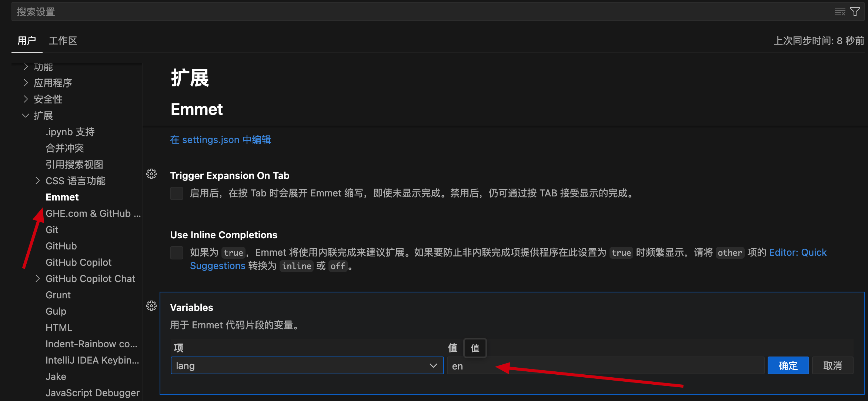The image size is (868, 401).
Task: Click gear icon beside Variables setting
Action: (151, 306)
